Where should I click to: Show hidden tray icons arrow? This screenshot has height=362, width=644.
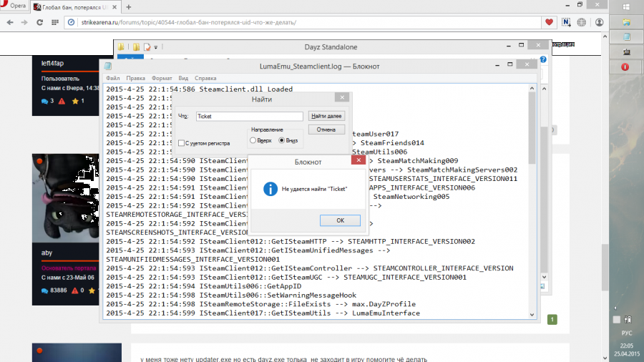(615, 308)
